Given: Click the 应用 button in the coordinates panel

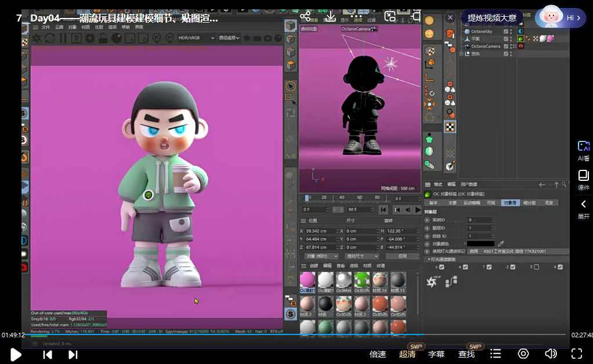Looking at the screenshot, I should tap(404, 256).
